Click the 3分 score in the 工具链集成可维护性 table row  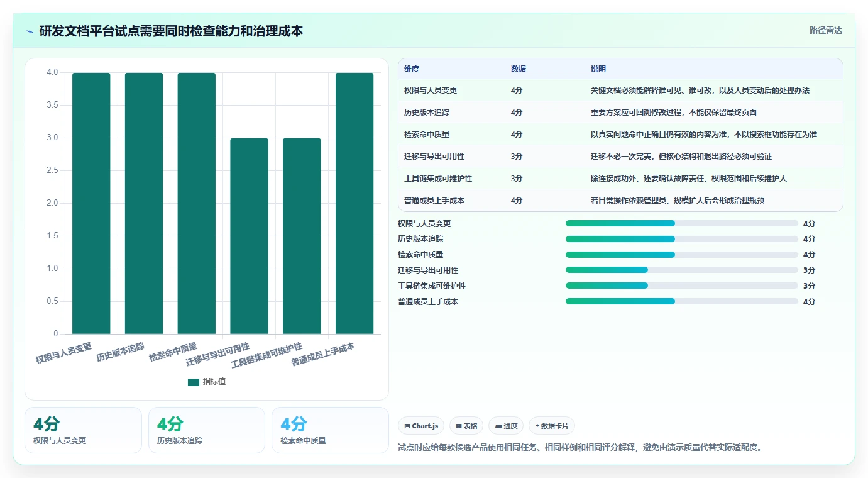click(517, 179)
